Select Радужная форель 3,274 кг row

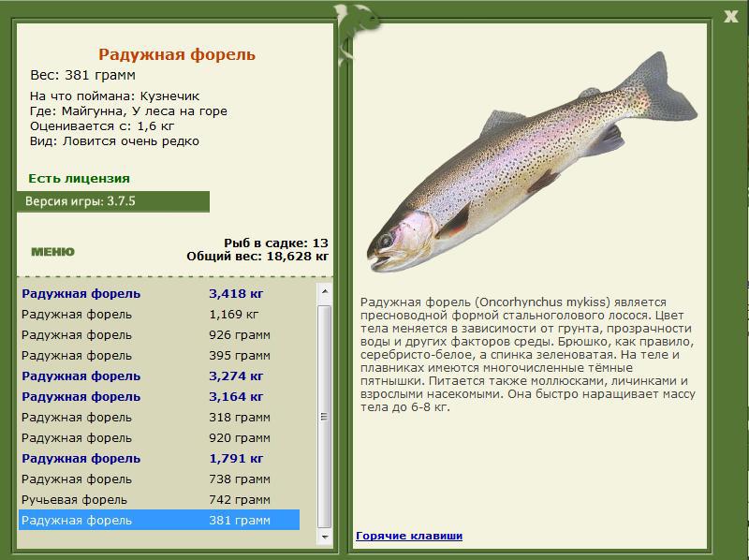tap(159, 376)
